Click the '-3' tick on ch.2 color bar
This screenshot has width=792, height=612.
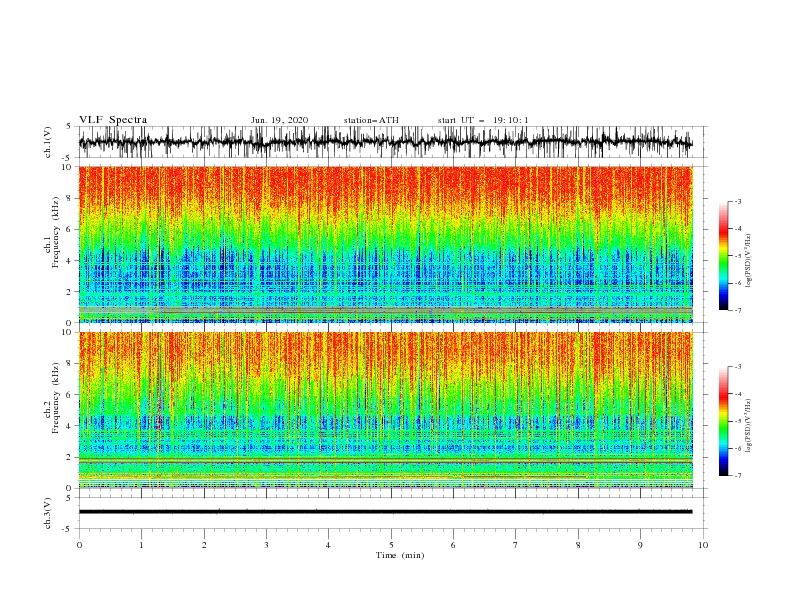(x=738, y=367)
